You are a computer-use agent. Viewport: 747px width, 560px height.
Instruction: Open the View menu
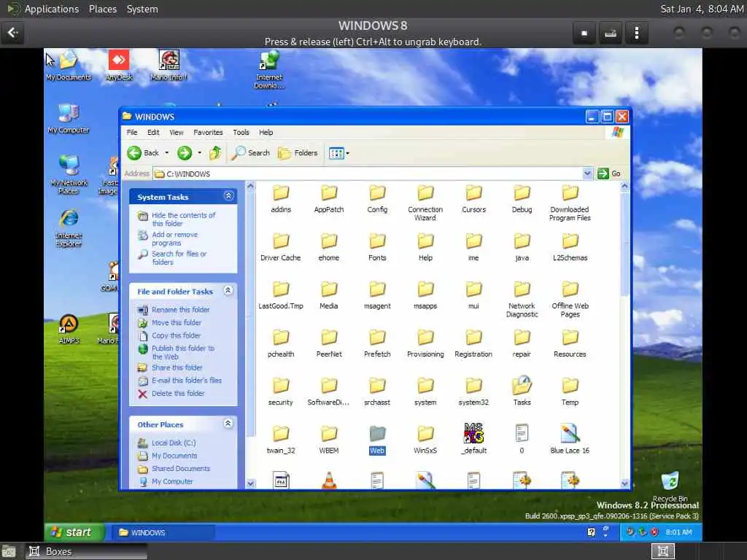(177, 133)
